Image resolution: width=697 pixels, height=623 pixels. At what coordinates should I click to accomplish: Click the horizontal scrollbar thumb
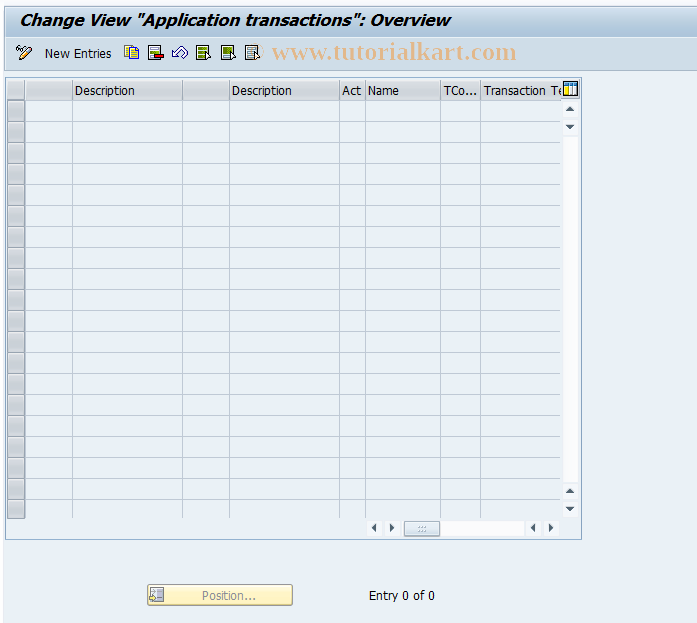coord(422,528)
